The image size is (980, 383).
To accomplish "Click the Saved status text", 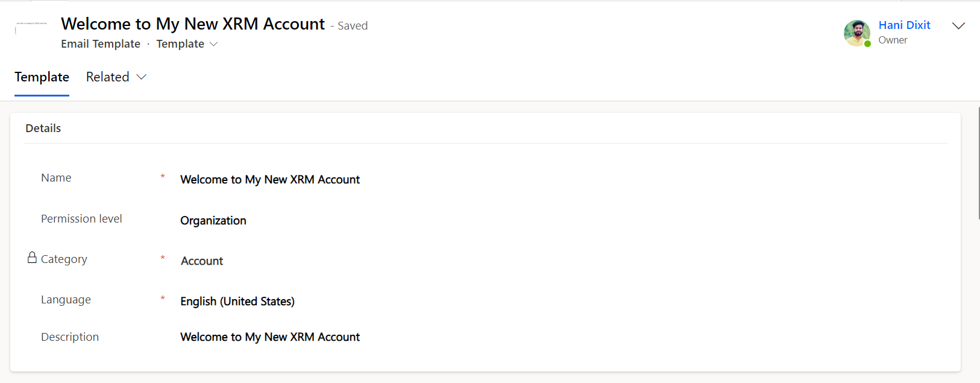I will pyautogui.click(x=353, y=26).
